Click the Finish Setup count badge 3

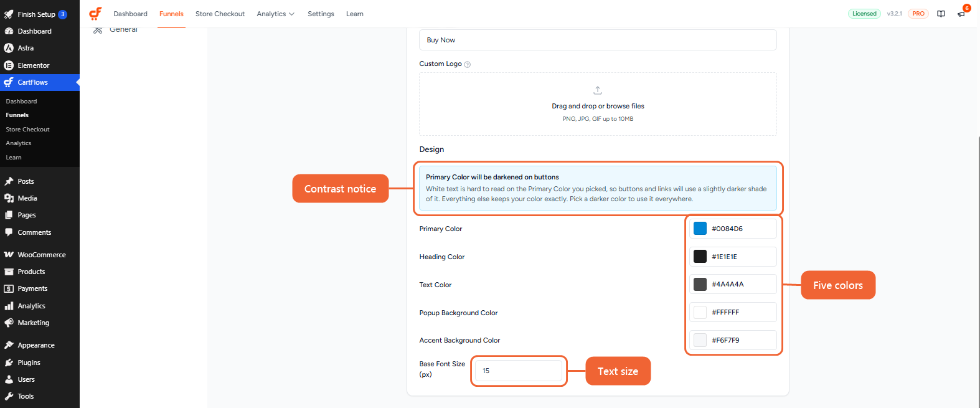(x=62, y=14)
